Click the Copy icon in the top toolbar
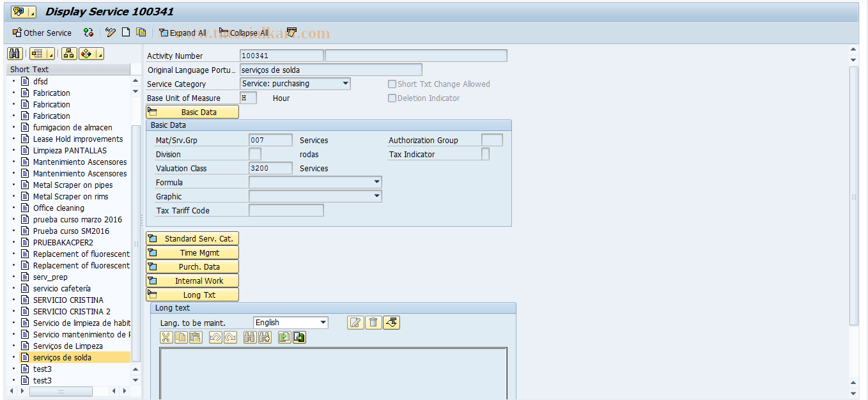Image resolution: width=868 pixels, height=400 pixels. 141,32
